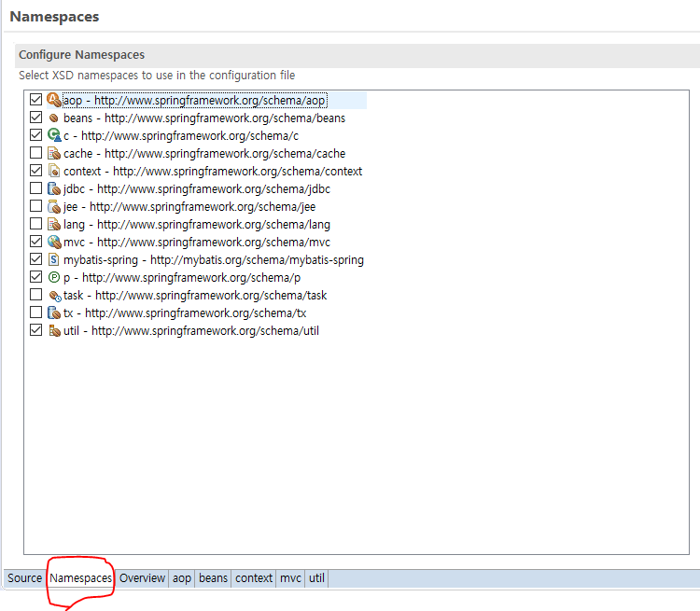This screenshot has width=700, height=611.
Task: Select the beans schema row text
Action: tap(204, 118)
